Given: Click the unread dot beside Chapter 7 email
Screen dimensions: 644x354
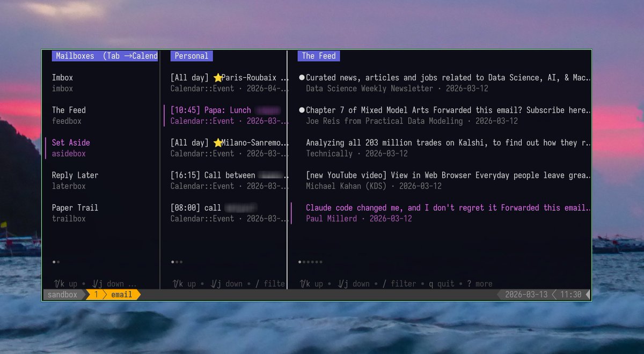Looking at the screenshot, I should [x=302, y=110].
